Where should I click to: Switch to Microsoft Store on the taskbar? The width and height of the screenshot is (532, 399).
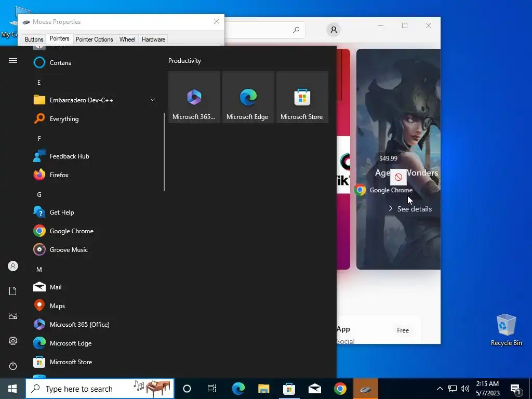point(289,389)
